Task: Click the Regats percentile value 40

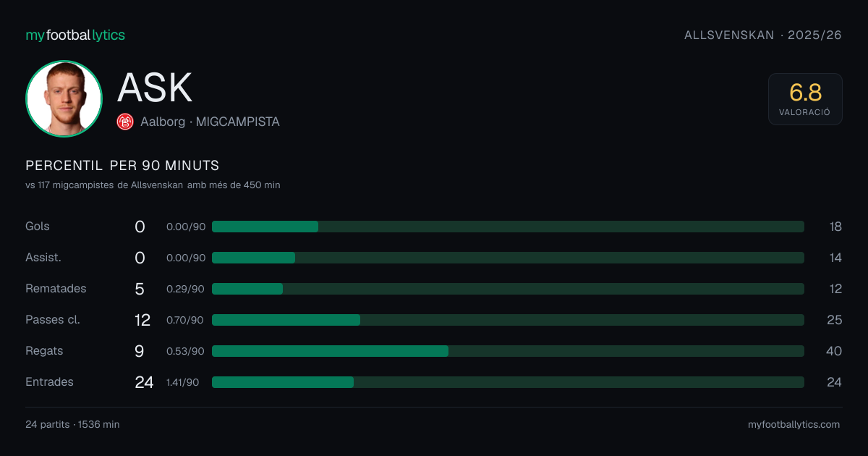Action: click(834, 351)
